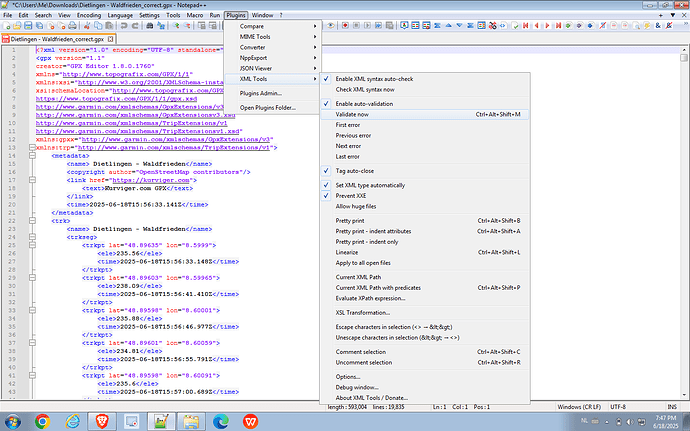
Task: Click the green checkmark document icon
Action: (515, 26)
